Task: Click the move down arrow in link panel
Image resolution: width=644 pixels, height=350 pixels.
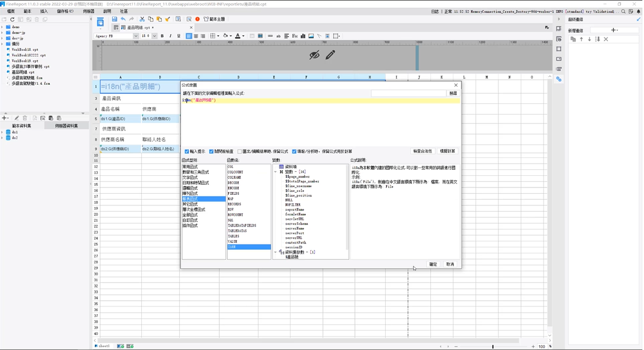Action: [589, 40]
